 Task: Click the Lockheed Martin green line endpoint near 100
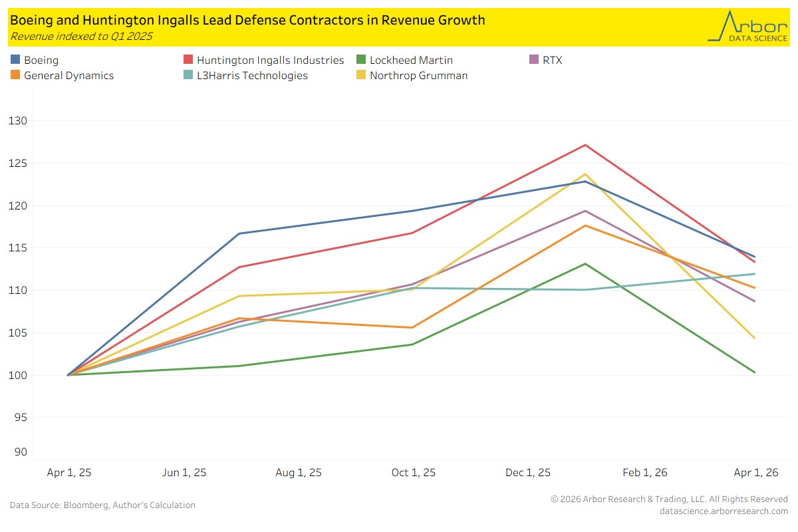[754, 372]
